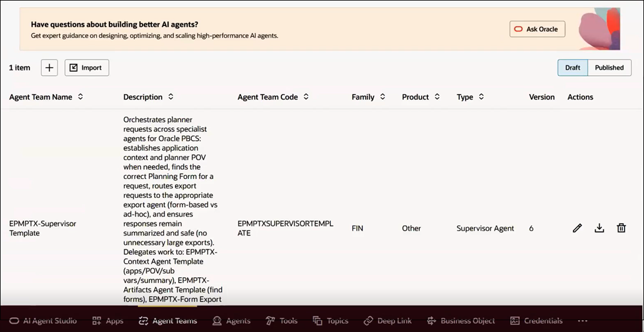The width and height of the screenshot is (644, 332).
Task: Delete EPMPTX-Supervisor Template with trash icon
Action: pos(622,228)
